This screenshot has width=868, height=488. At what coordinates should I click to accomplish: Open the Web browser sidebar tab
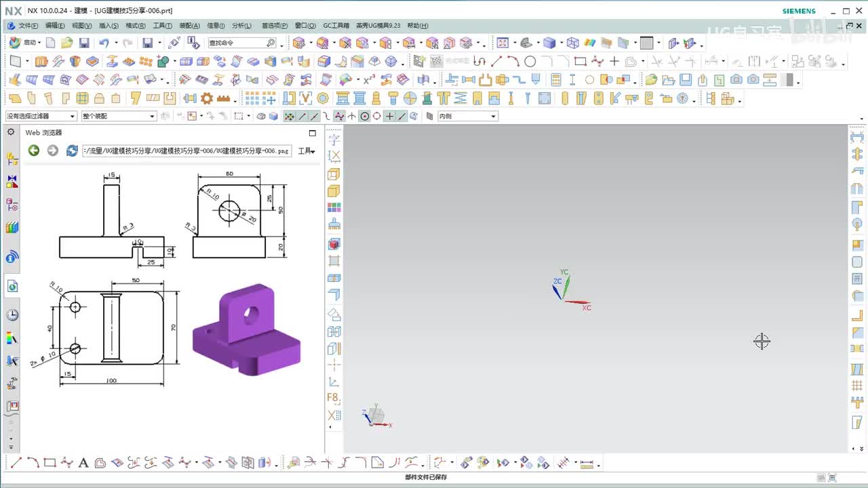pyautogui.click(x=12, y=287)
